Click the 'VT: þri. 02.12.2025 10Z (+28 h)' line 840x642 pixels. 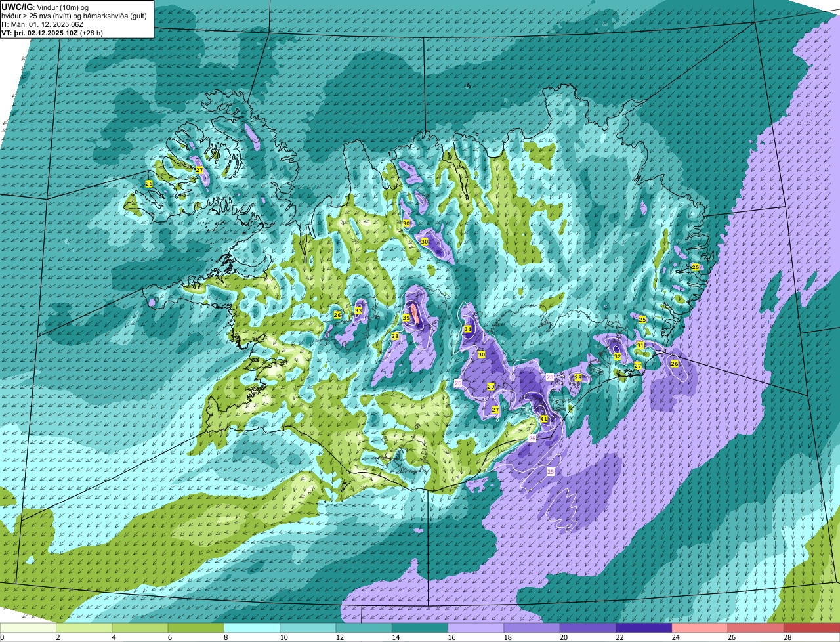[52, 33]
